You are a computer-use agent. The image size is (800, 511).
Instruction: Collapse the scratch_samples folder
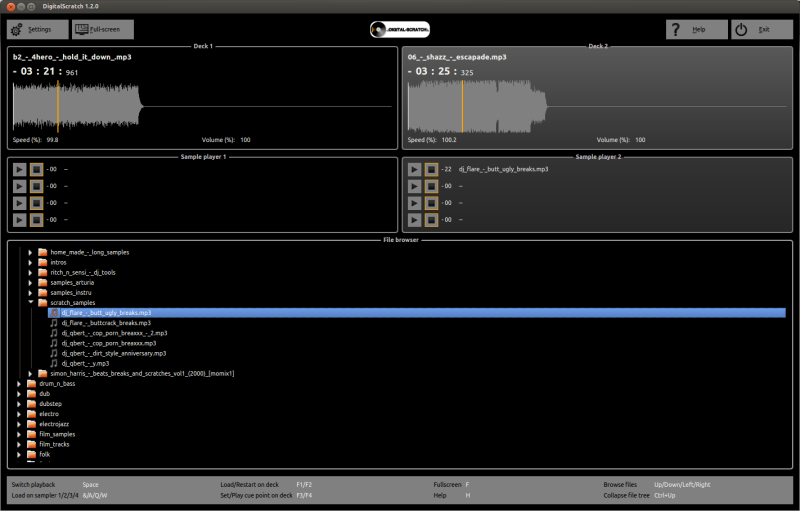click(x=30, y=302)
